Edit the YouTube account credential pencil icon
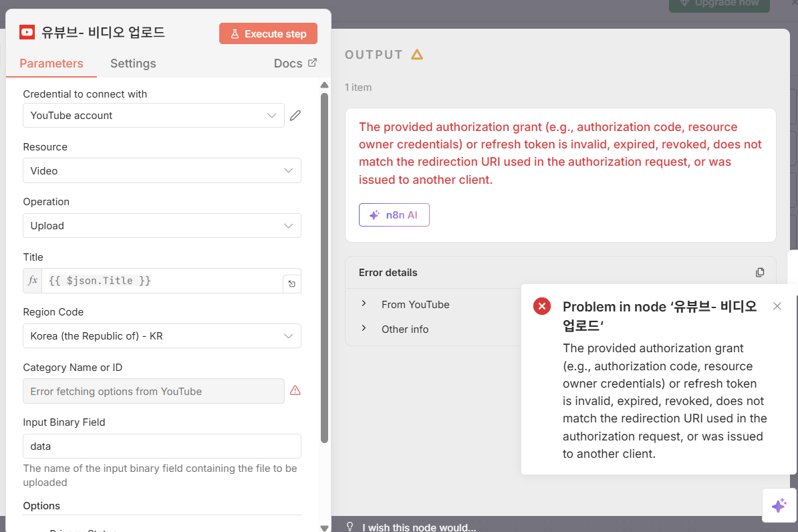Screen dimensions: 798x532 [x=295, y=116]
